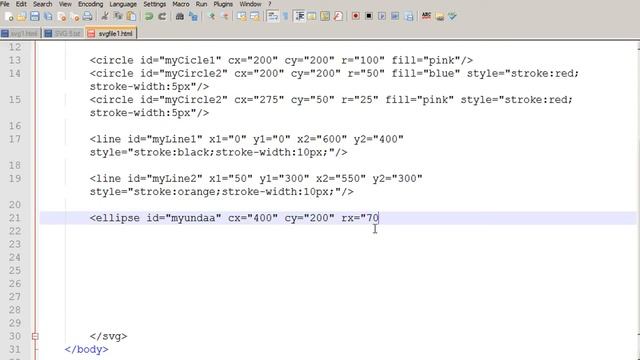Viewport: 640px width, 360px height.
Task: Click the Close All toolbar icon
Action: [75, 16]
